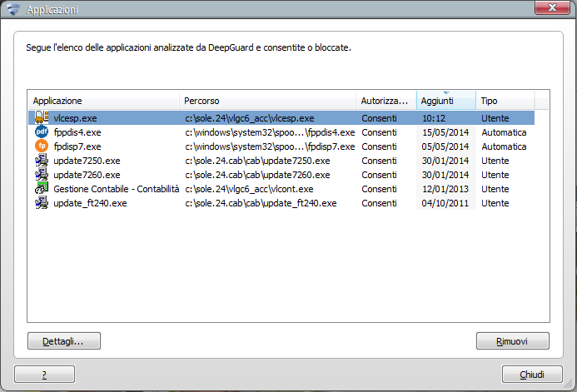This screenshot has width=577, height=392.
Task: Open help with the ? button
Action: 44,375
